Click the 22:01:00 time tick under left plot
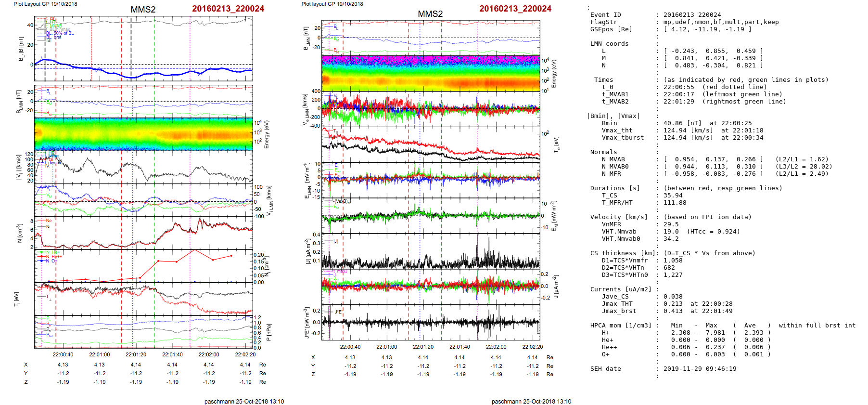 click(100, 354)
